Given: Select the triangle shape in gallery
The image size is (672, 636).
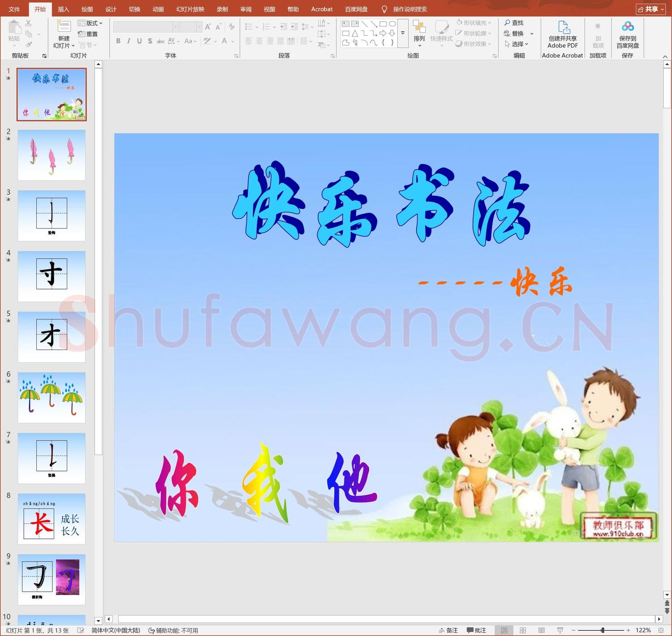Looking at the screenshot, I should click(x=355, y=33).
